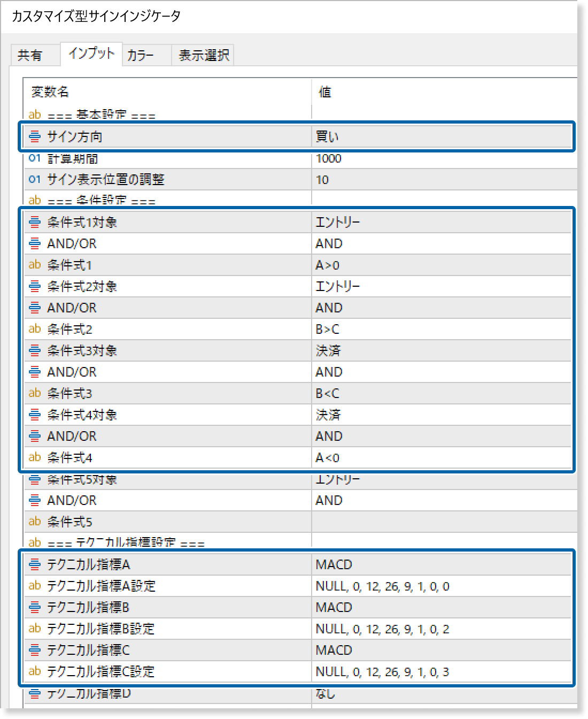588x719 pixels.
Task: Click the enum icon beside 条件式4対象
Action: point(34,415)
